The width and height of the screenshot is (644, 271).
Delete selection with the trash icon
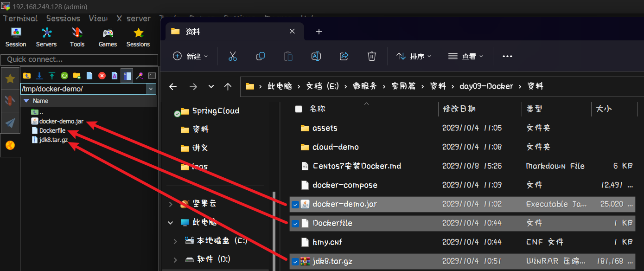[x=372, y=56]
